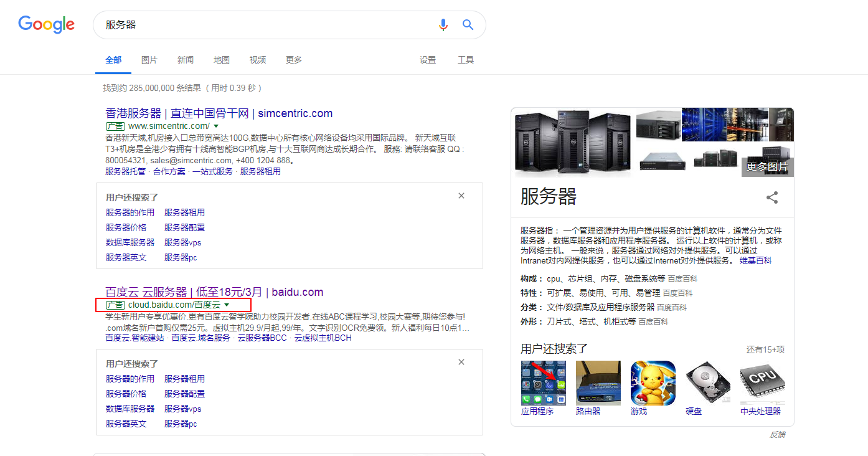This screenshot has width=868, height=456.
Task: Open the 百度百科 link on the 外形 row
Action: pos(653,321)
